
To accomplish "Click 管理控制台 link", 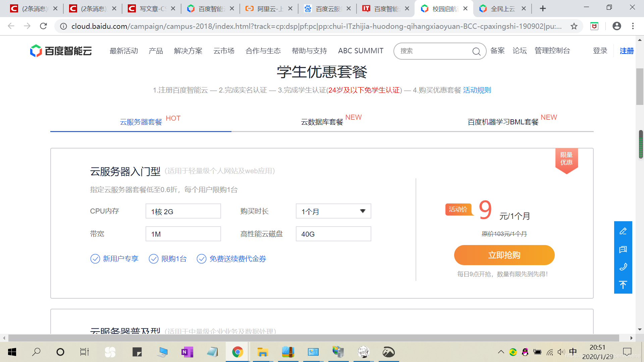I will 552,51.
